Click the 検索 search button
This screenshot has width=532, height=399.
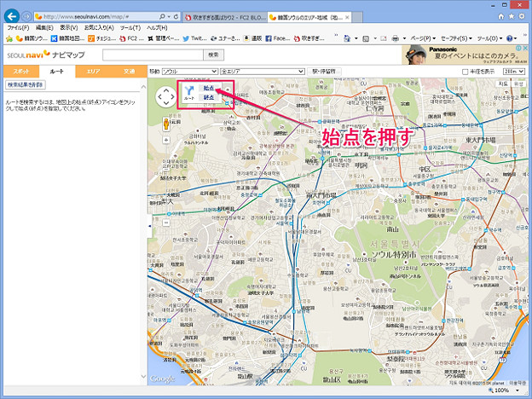[213, 55]
